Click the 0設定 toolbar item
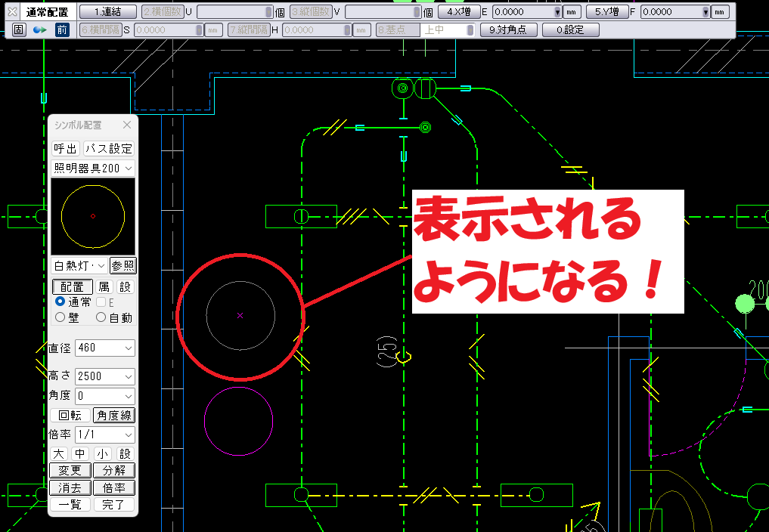 570,29
